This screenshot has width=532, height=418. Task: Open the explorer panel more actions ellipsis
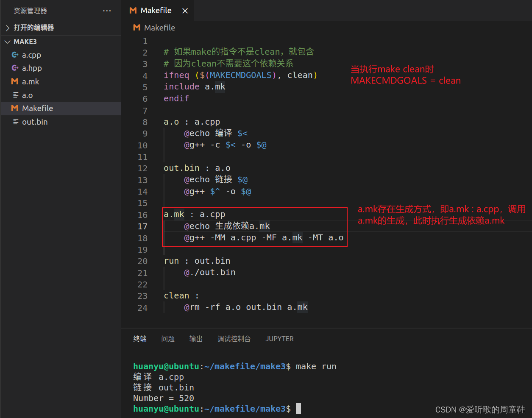pos(107,11)
